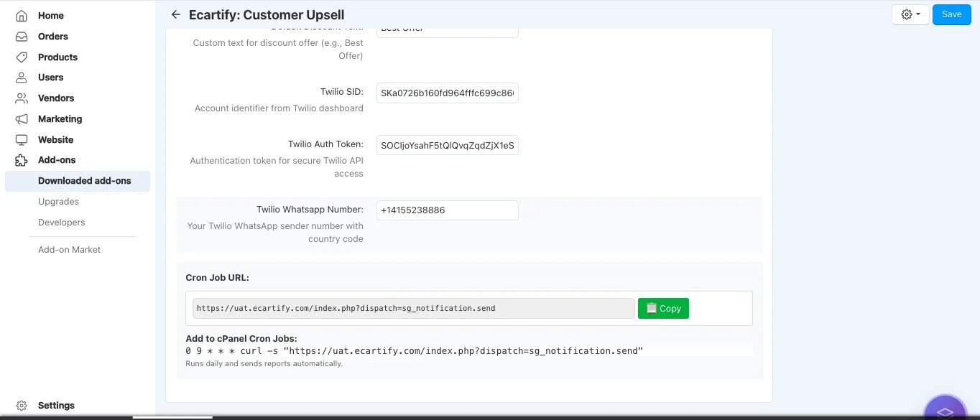This screenshot has width=980, height=420.
Task: Collapse the Add-ons menu section
Action: click(57, 160)
